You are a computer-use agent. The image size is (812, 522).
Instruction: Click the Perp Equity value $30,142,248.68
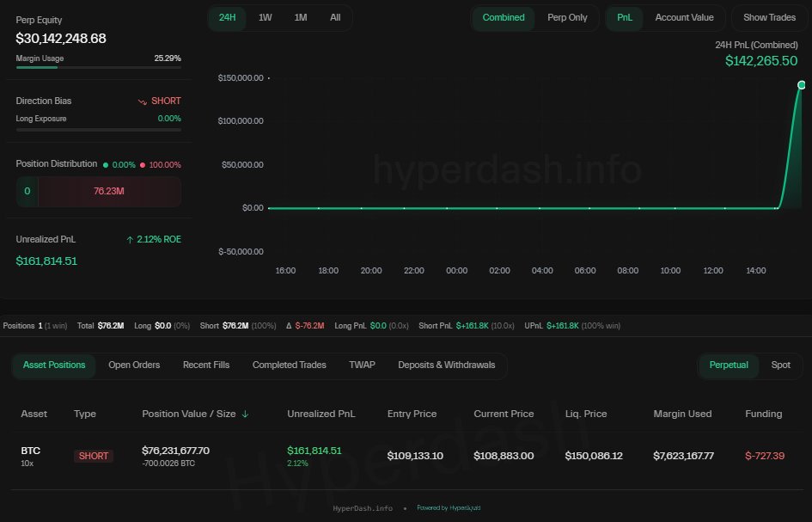[61, 39]
